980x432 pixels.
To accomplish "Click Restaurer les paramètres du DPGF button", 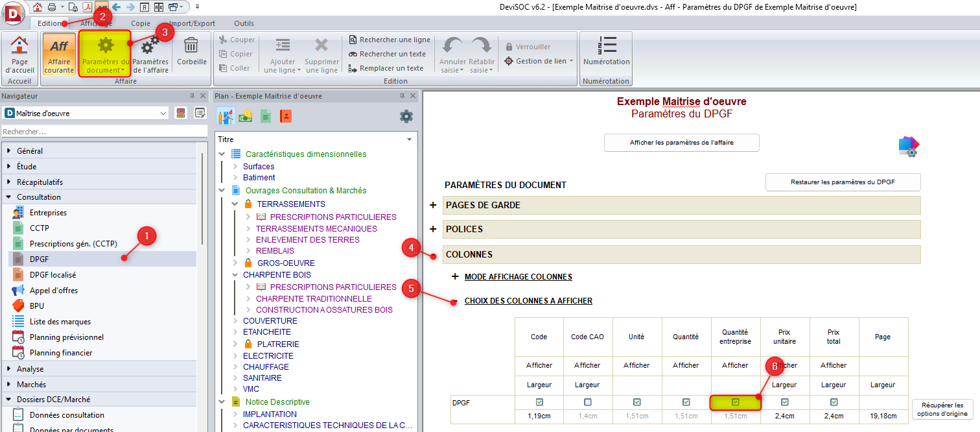I will click(x=843, y=182).
